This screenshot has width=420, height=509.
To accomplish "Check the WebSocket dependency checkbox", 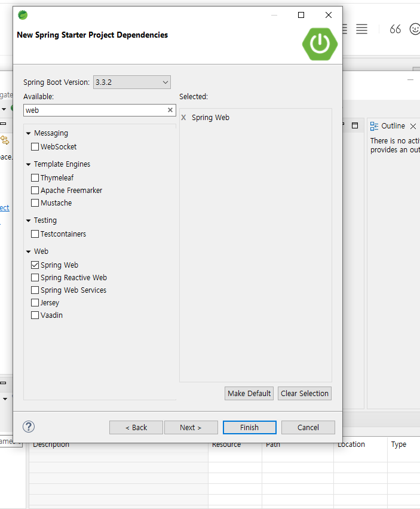I will coord(35,147).
